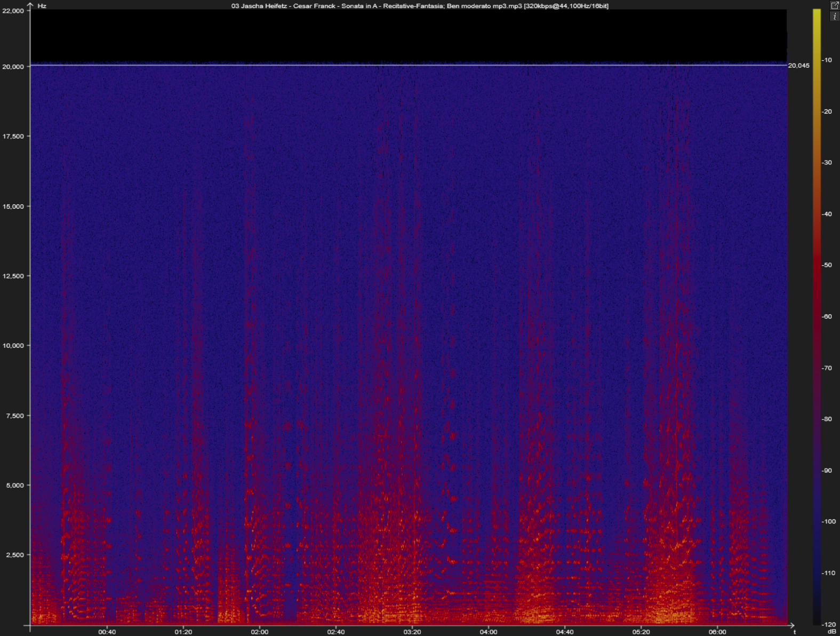Click the '-50' dB scale label
The image size is (840, 636).
point(827,265)
